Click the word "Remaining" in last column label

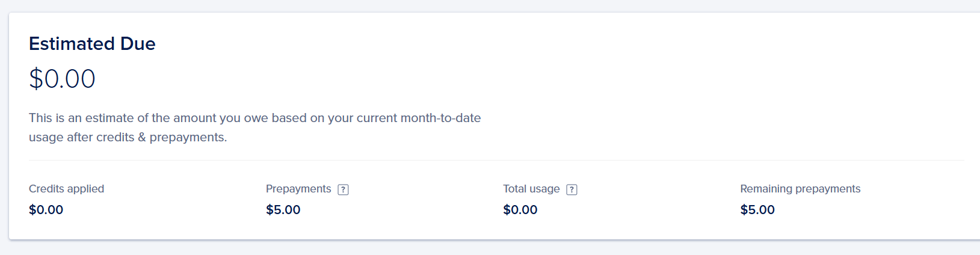pyautogui.click(x=766, y=189)
